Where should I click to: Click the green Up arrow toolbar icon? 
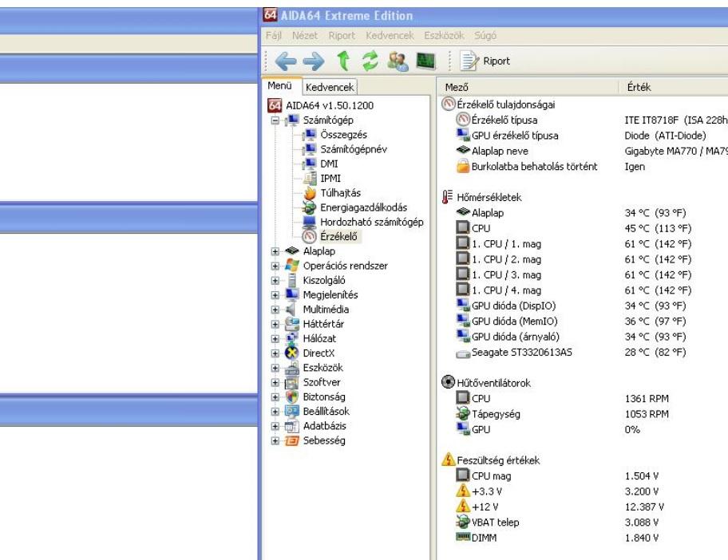343,61
